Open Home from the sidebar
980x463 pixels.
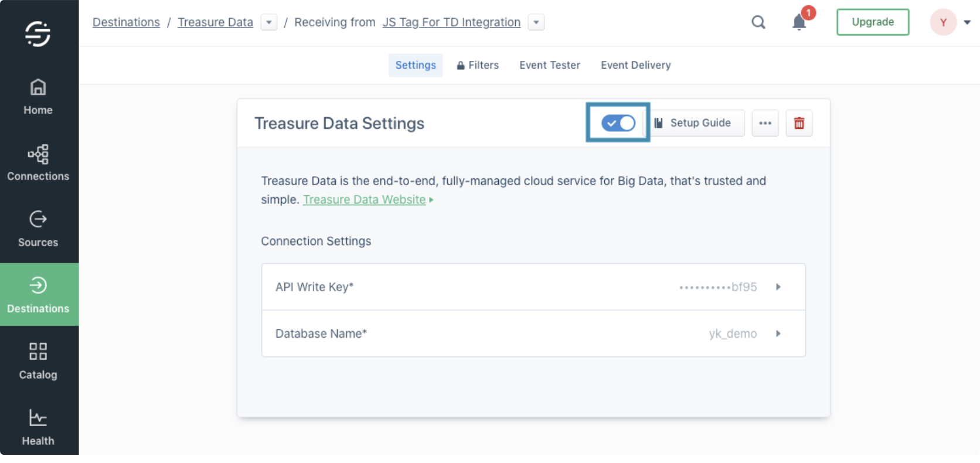tap(38, 97)
